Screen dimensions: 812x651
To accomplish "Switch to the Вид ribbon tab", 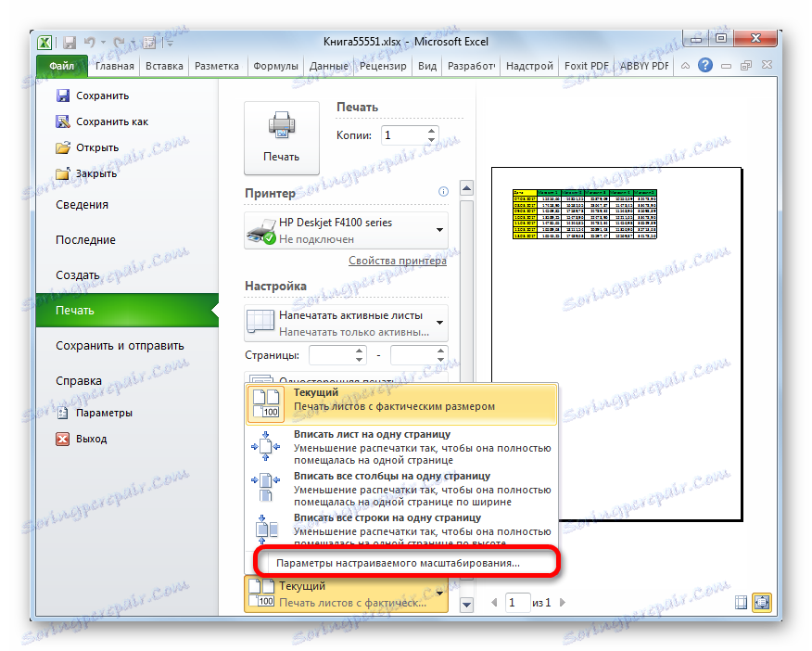I will click(427, 66).
